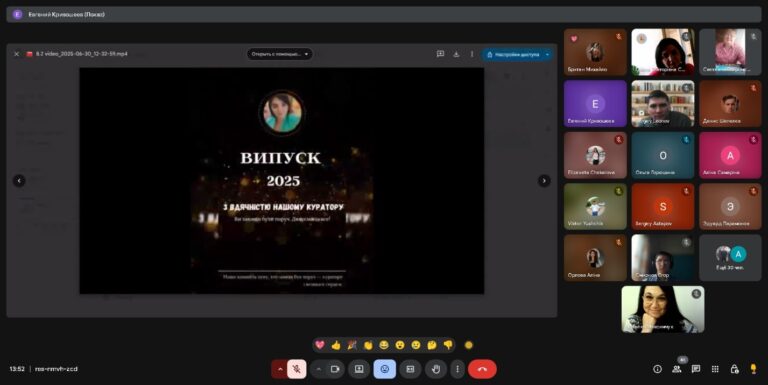Open more options three-dot menu in call bar
The image size is (768, 385).
point(457,369)
